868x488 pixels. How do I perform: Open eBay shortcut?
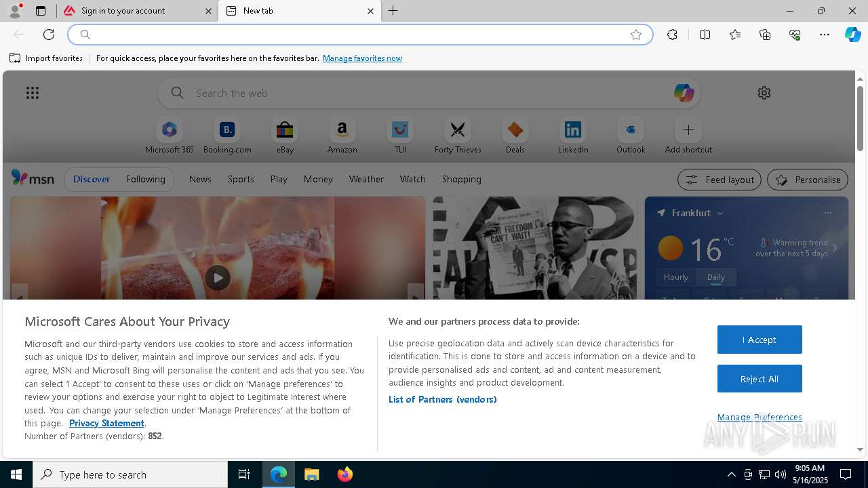coord(285,136)
